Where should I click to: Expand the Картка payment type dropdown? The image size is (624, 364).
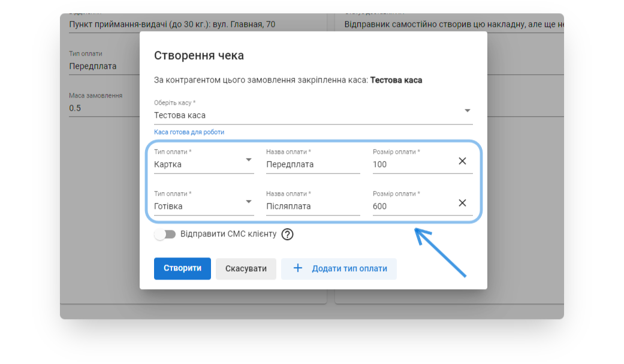pyautogui.click(x=248, y=160)
